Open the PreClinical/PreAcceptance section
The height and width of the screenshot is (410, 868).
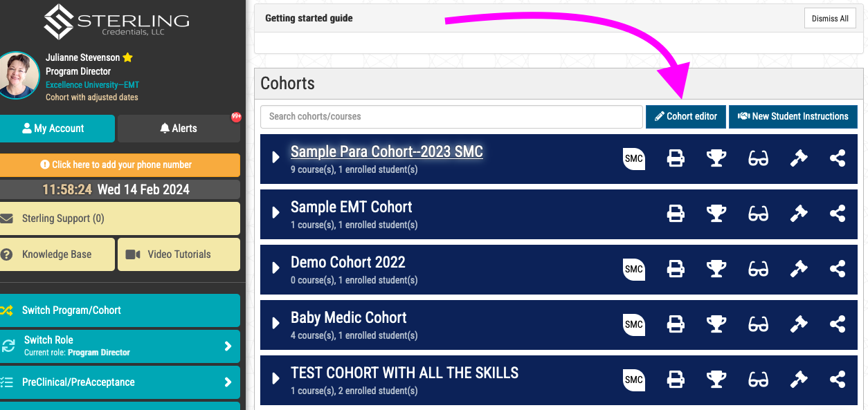point(120,382)
